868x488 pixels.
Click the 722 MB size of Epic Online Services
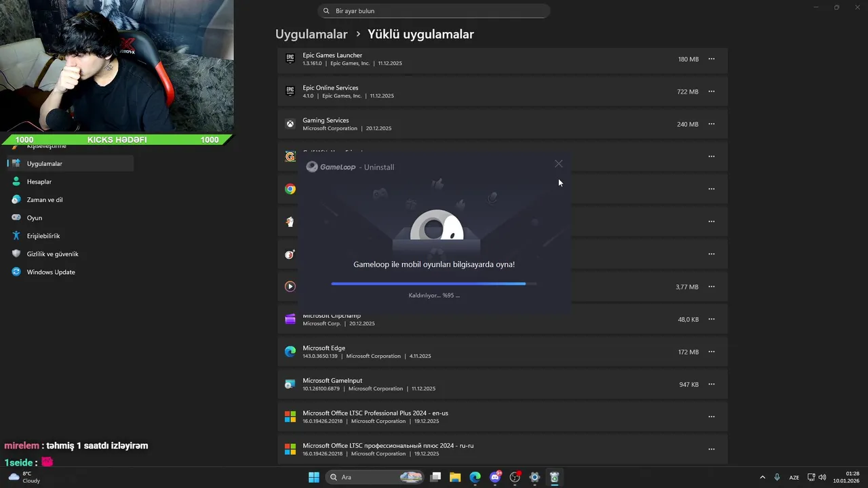(688, 91)
